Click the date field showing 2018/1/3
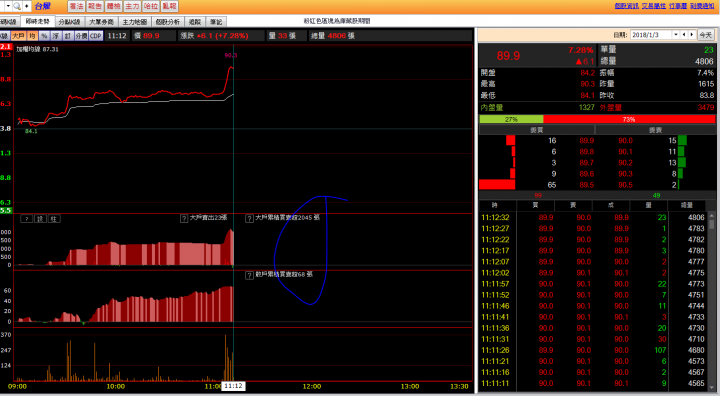Viewport: 720px width, 396px height. (x=651, y=35)
